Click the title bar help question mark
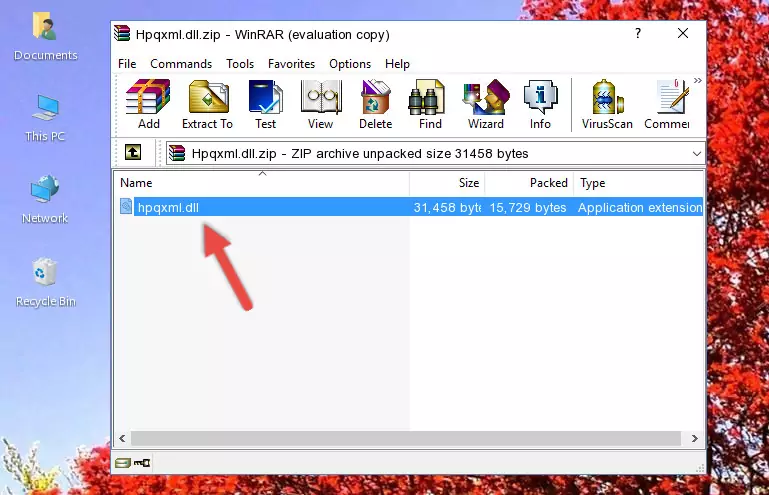Viewport: 769px width, 495px height. (x=638, y=33)
